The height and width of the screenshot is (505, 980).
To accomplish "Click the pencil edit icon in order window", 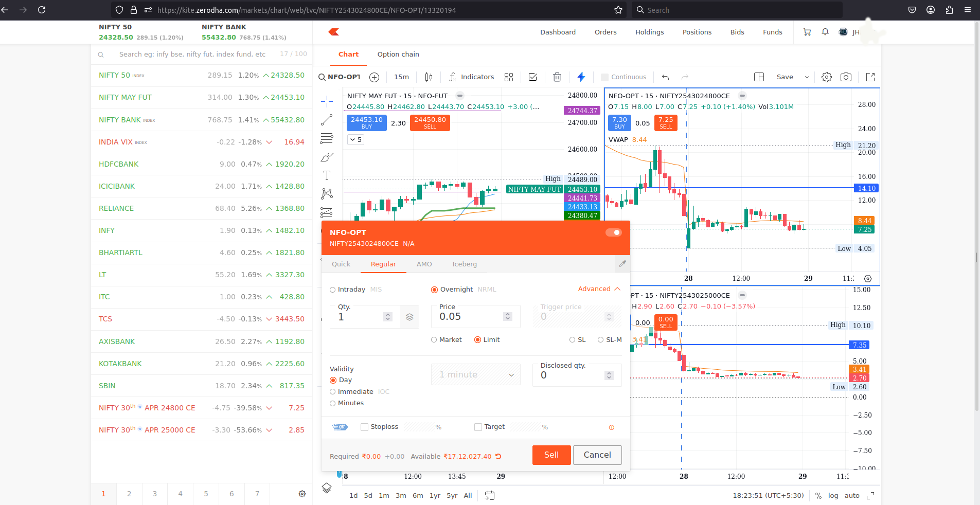I will click(x=622, y=264).
